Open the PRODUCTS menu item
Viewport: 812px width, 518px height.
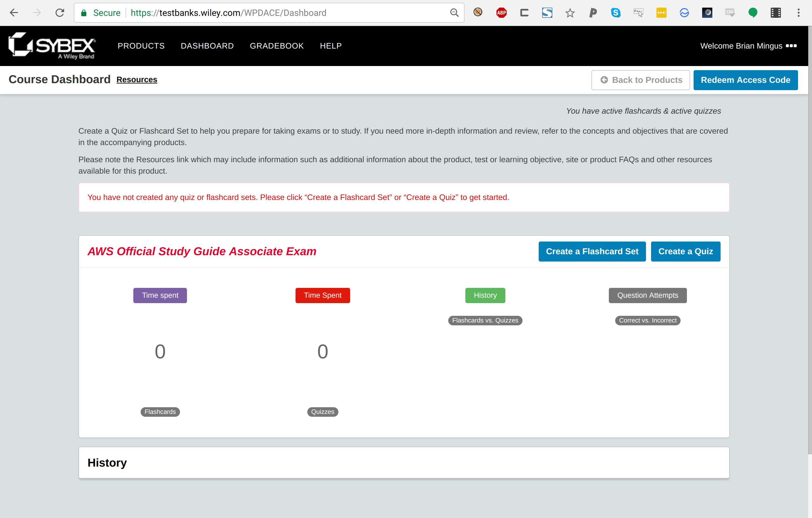[141, 46]
